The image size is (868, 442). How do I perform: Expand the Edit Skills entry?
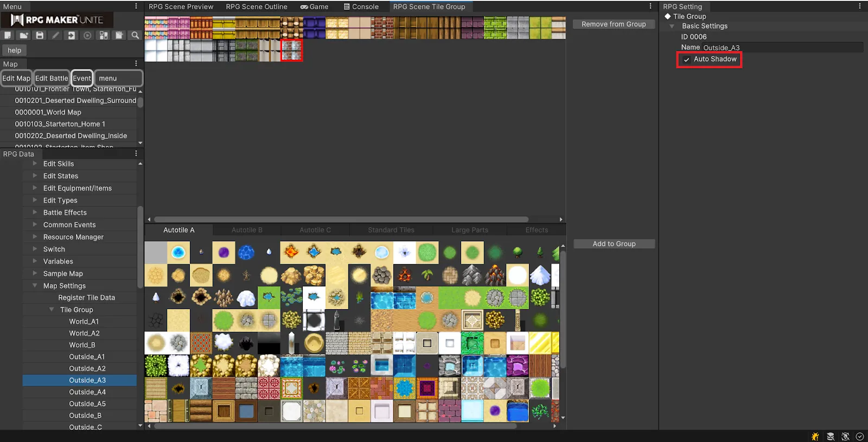35,164
